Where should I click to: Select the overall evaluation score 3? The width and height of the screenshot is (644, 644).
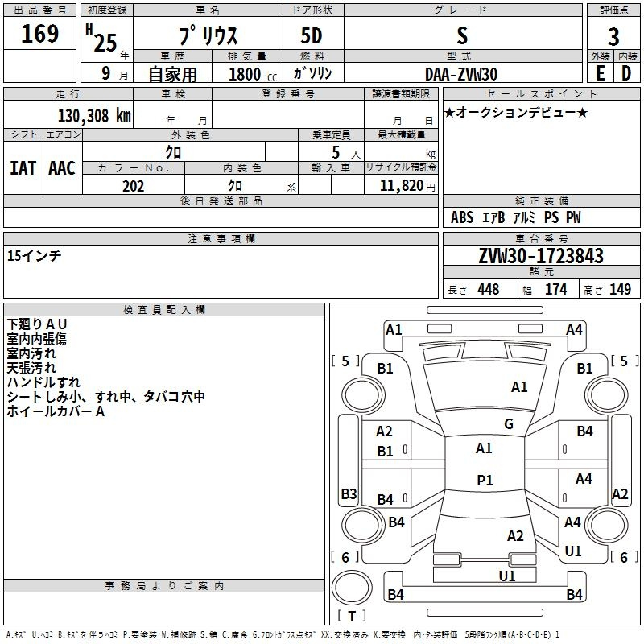point(613,36)
